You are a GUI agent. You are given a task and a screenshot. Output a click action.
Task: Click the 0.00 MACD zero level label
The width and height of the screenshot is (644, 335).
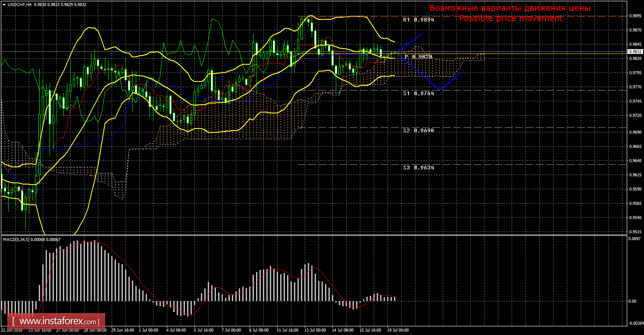pos(632,301)
